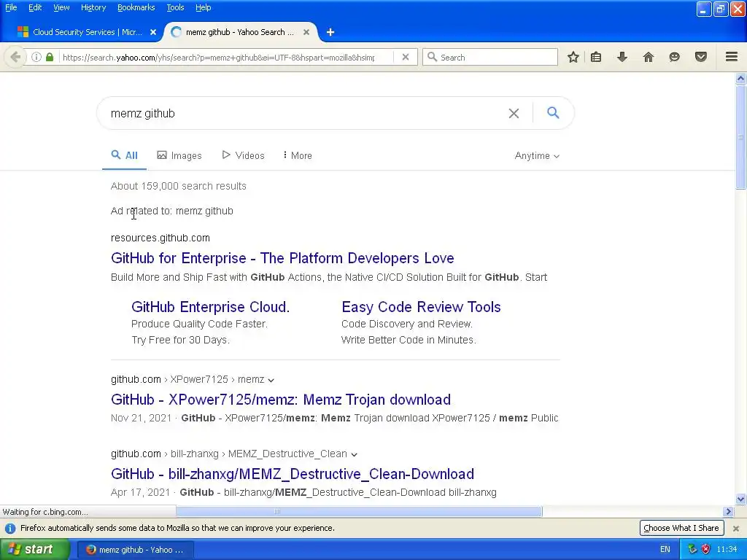
Task: Clear the Yahoo search box text
Action: pyautogui.click(x=514, y=113)
